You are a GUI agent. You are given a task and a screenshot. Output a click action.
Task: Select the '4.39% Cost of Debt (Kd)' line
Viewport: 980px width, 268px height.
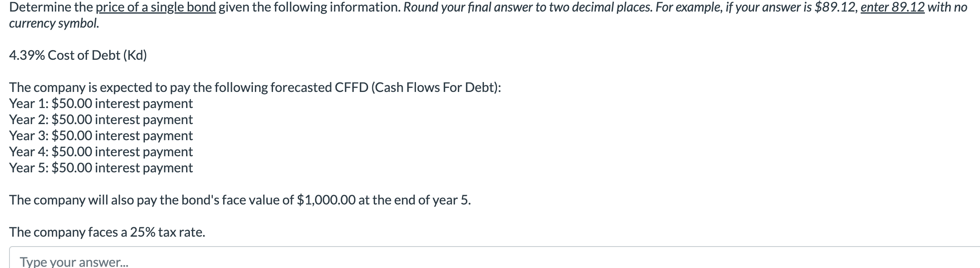77,55
